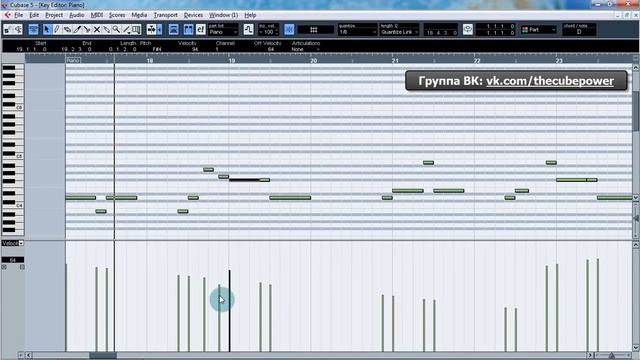Toggle Show Info line button
The height and width of the screenshot is (360, 640).
pos(33,29)
